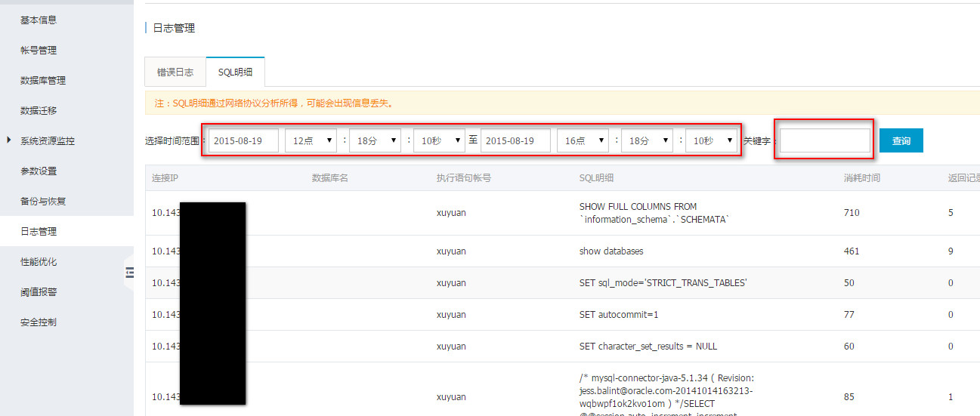Open the start minute dropdown
The height and width of the screenshot is (416, 980).
(375, 140)
